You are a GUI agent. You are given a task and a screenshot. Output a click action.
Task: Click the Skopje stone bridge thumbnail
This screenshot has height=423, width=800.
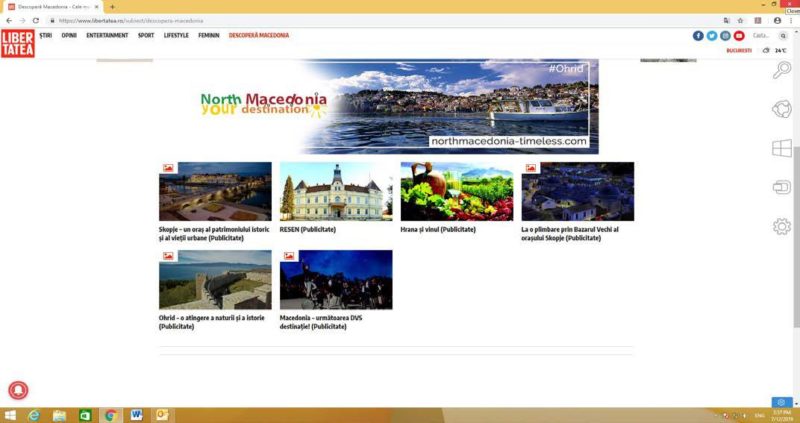coord(215,191)
